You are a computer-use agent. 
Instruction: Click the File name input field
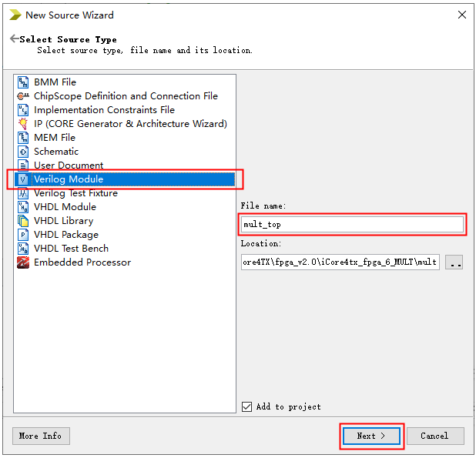[352, 224]
